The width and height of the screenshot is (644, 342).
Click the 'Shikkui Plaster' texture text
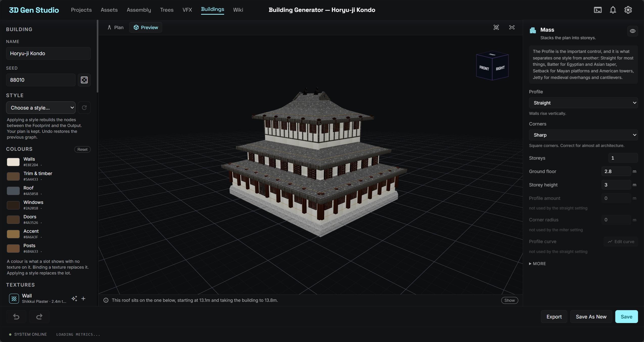point(35,301)
